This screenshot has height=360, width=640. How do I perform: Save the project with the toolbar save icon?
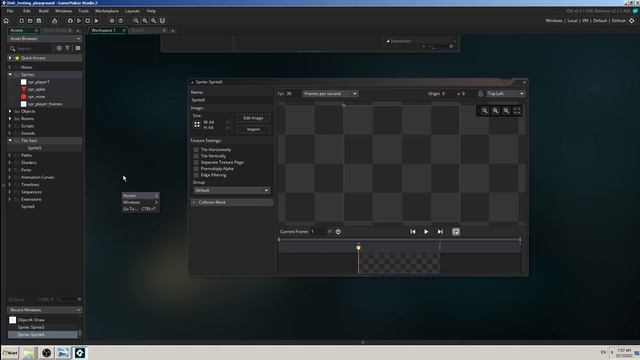click(39, 21)
